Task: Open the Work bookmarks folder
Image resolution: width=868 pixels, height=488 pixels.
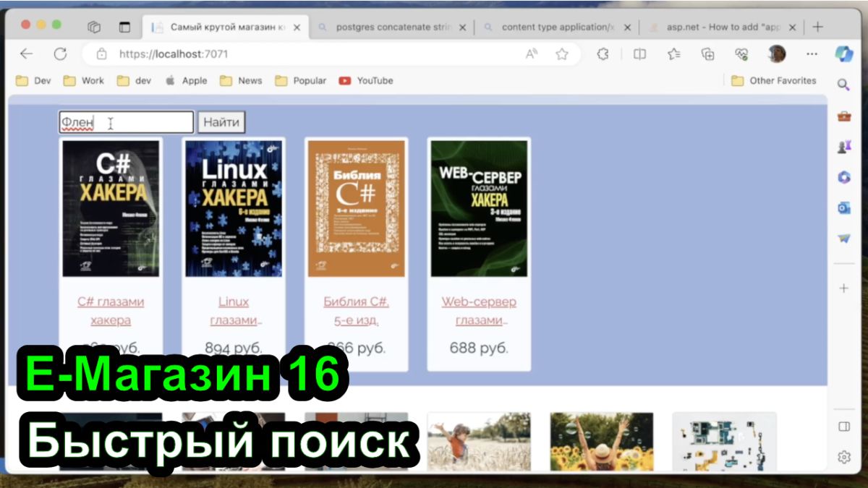Action: click(84, 81)
